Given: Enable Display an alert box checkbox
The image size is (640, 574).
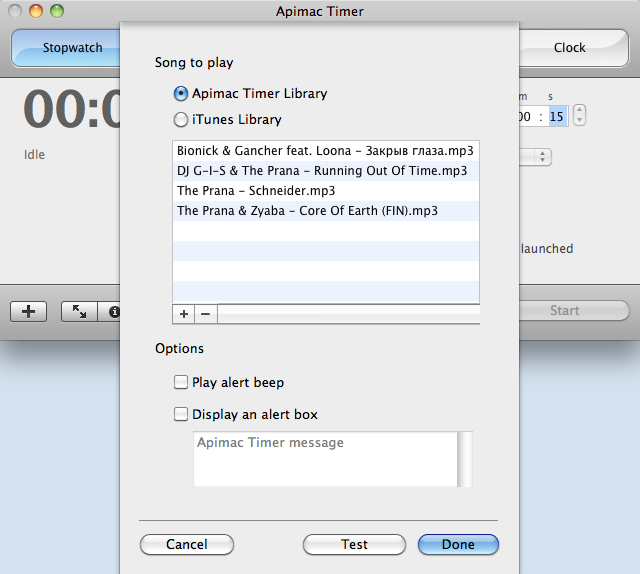Looking at the screenshot, I should [181, 414].
